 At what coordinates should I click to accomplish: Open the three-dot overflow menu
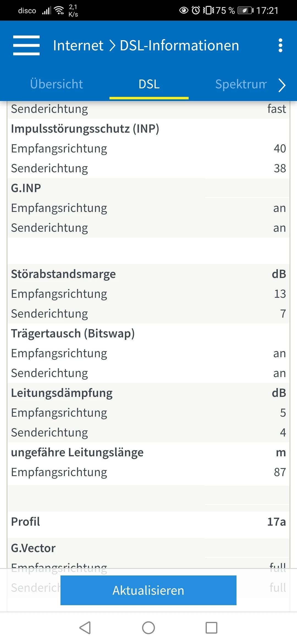(280, 45)
